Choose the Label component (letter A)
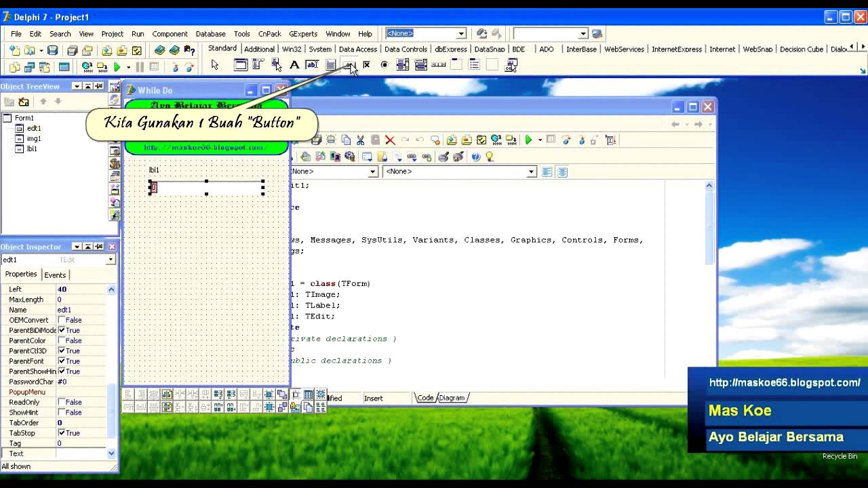The height and width of the screenshot is (488, 868). point(294,65)
